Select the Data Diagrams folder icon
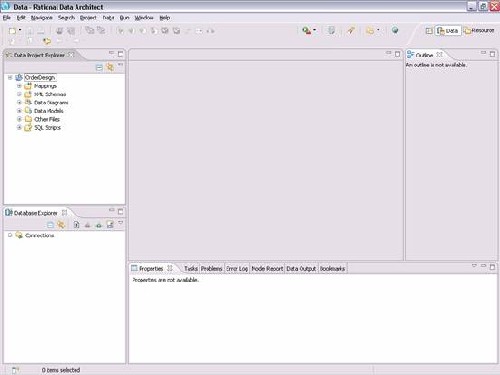 [28, 102]
